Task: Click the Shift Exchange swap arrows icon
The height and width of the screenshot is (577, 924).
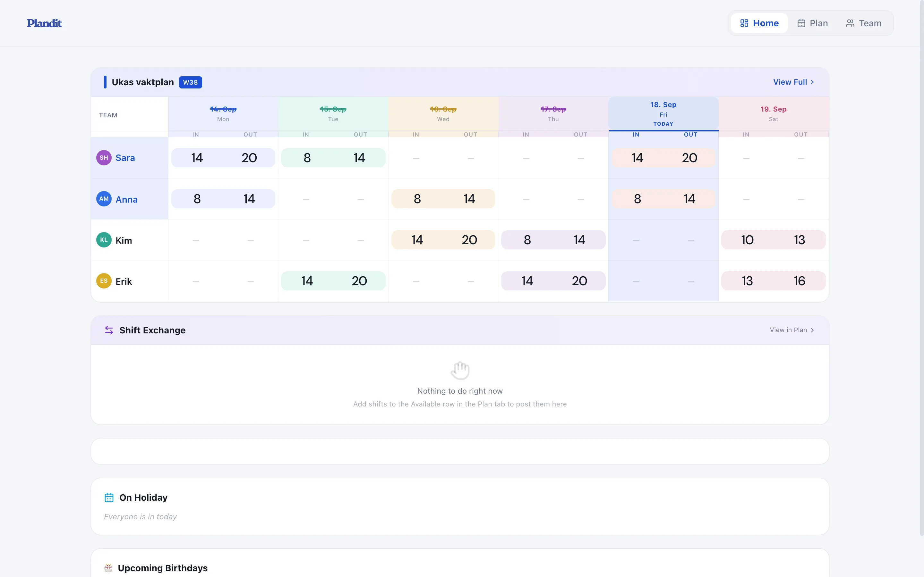Action: tap(109, 330)
